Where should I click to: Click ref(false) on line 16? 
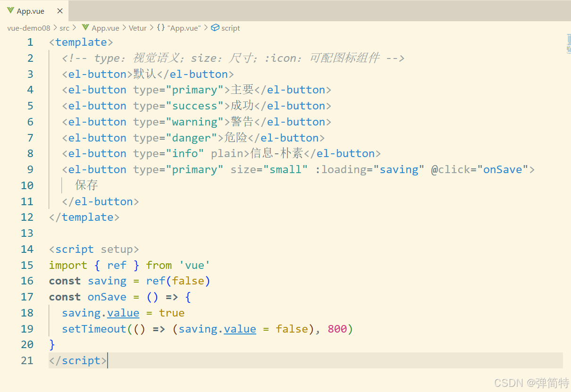tap(178, 281)
